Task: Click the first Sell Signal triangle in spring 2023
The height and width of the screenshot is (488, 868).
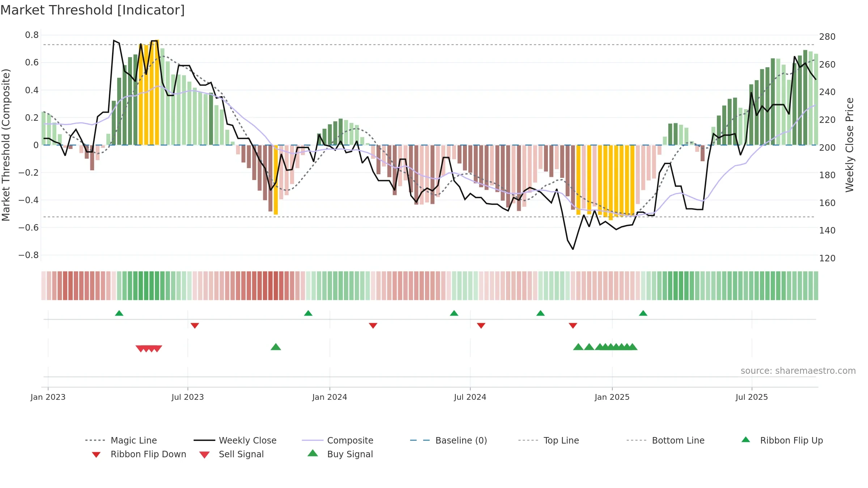Action: (x=141, y=348)
